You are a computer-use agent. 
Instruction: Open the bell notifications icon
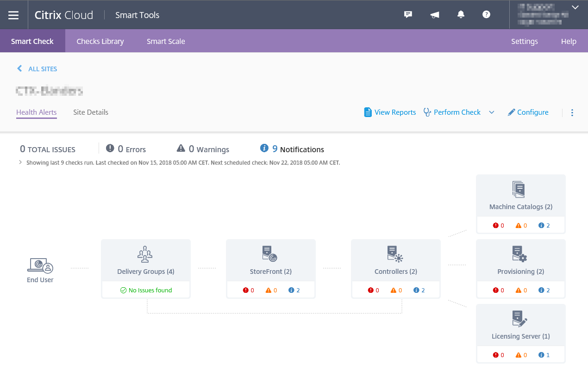pyautogui.click(x=461, y=15)
